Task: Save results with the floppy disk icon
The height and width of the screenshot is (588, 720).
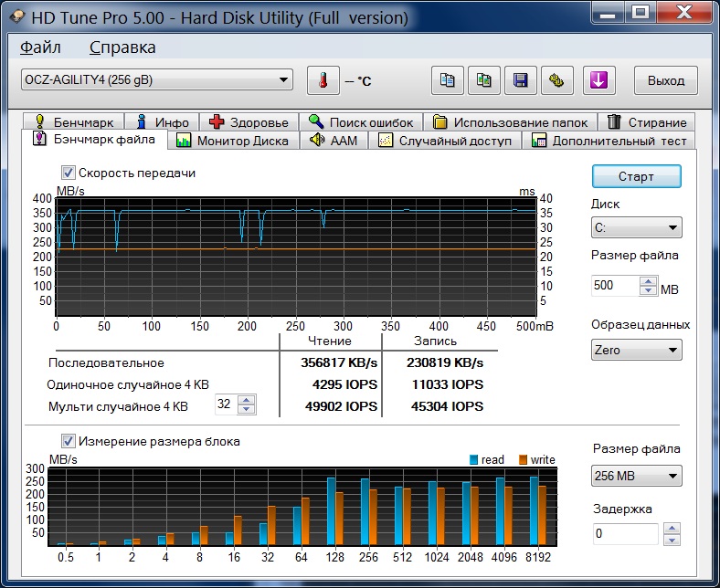Action: (x=521, y=80)
